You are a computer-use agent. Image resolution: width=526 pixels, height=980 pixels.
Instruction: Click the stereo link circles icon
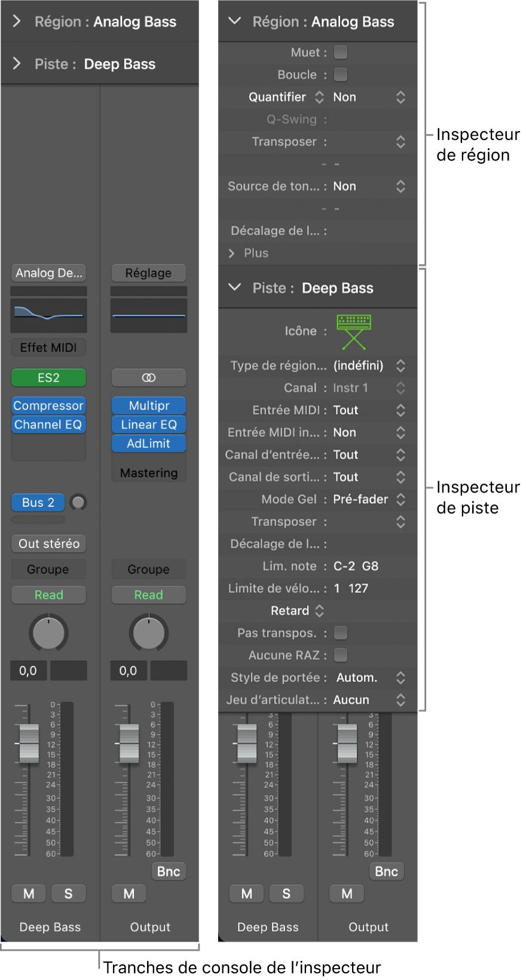pyautogui.click(x=149, y=378)
